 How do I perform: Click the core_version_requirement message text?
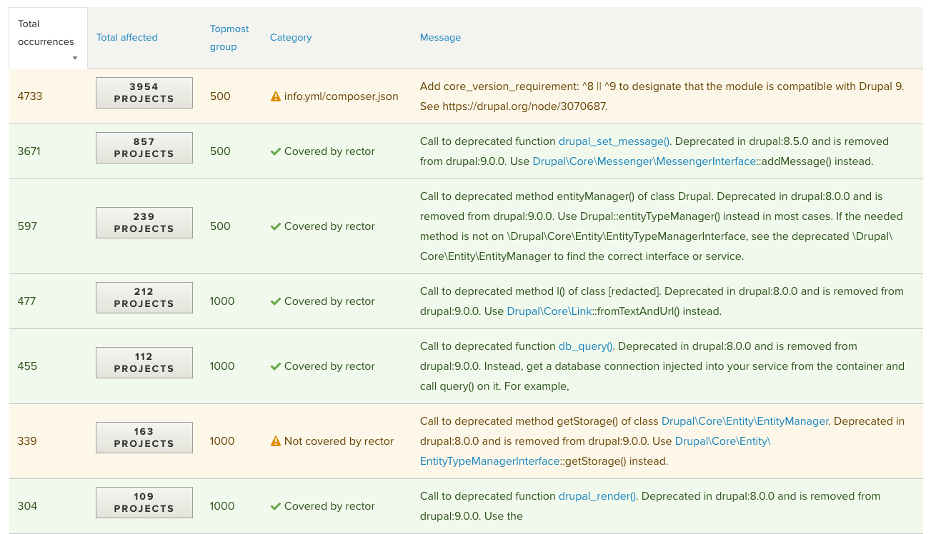(x=662, y=96)
